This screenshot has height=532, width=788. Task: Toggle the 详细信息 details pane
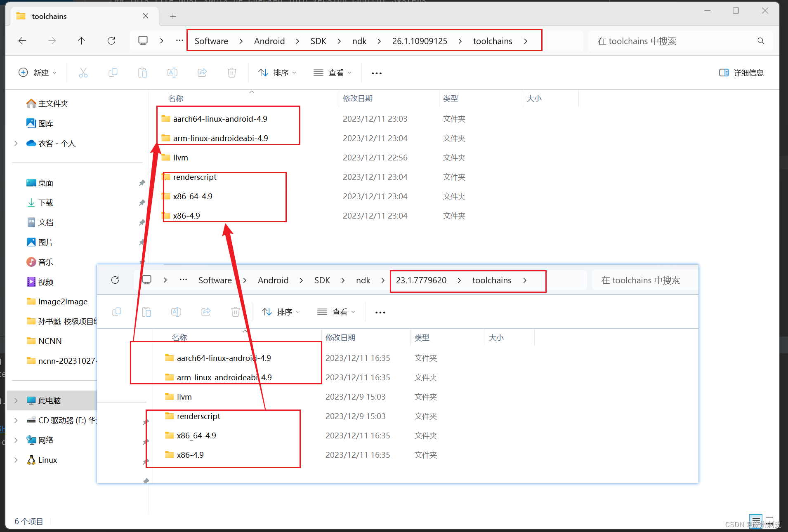pyautogui.click(x=741, y=73)
